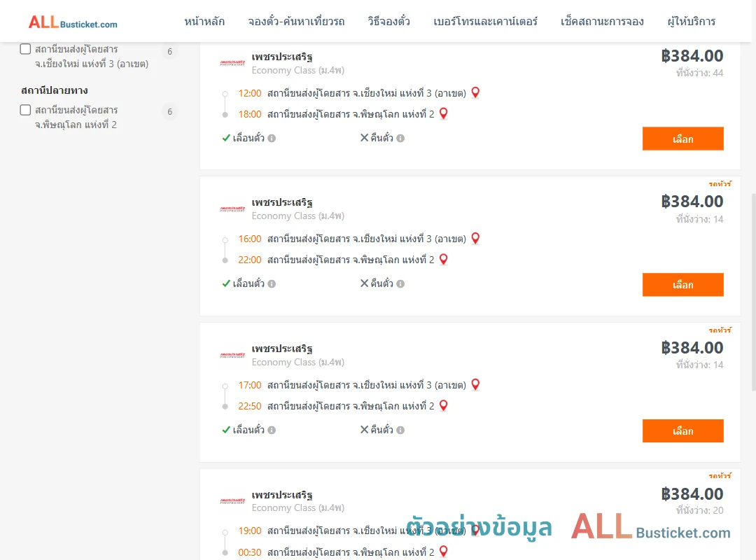
Task: Click the page vertical scrollbar
Action: coord(753,292)
